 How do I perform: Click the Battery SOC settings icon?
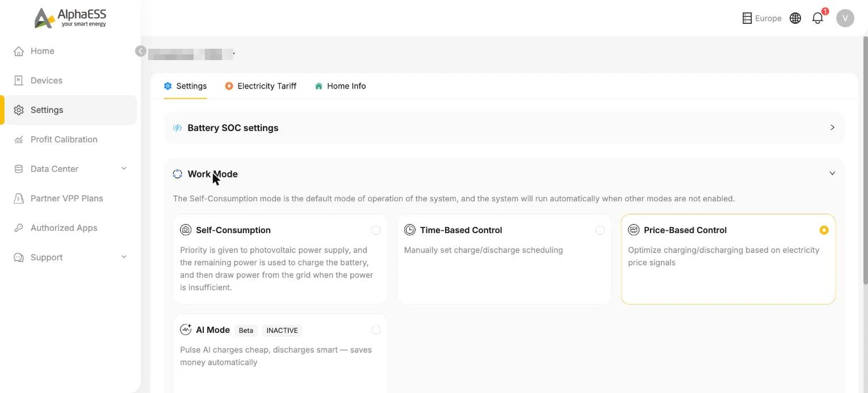177,128
